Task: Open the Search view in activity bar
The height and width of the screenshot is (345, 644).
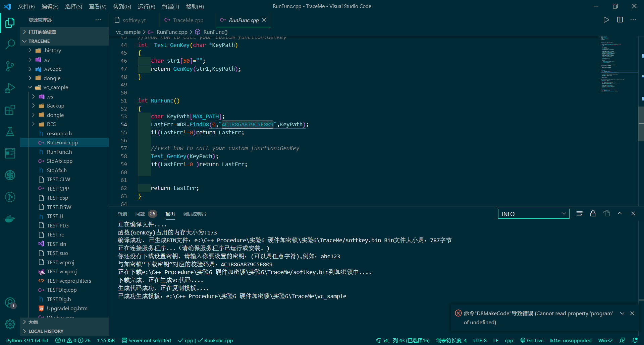Action: (10, 44)
